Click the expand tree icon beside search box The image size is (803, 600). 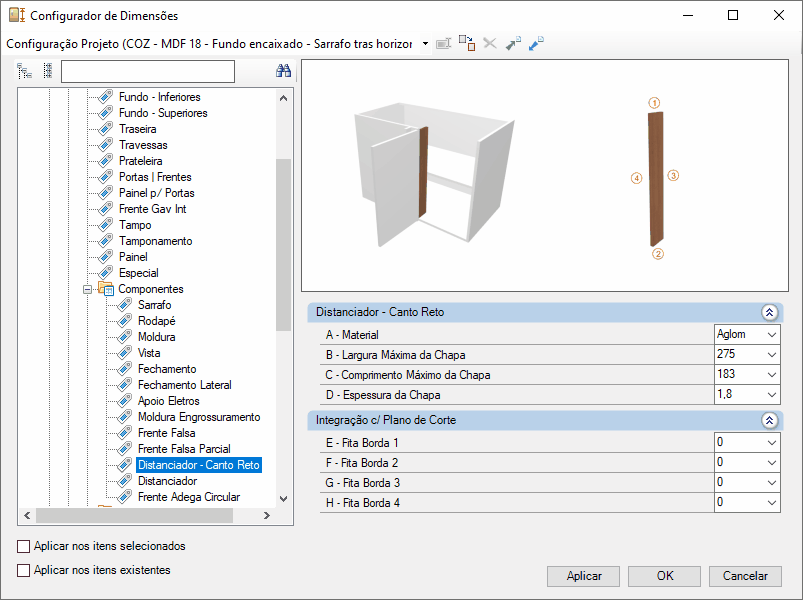(24, 71)
